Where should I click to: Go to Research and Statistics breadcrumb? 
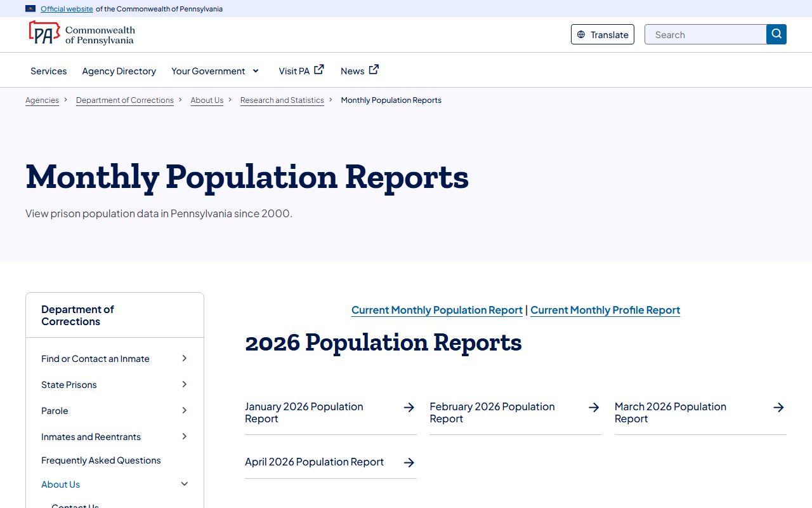pos(282,100)
